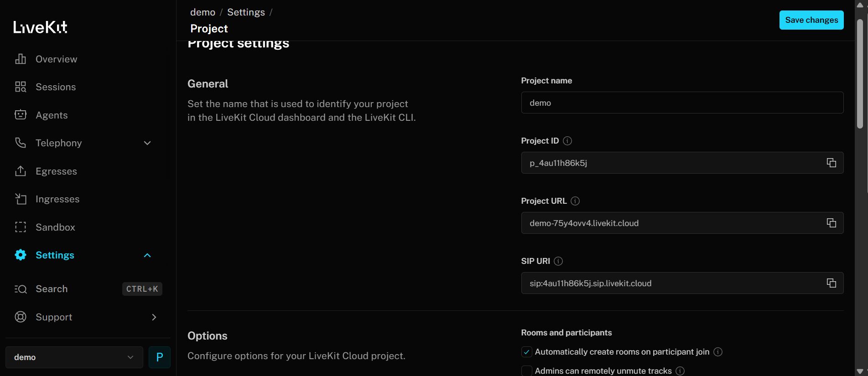This screenshot has height=376, width=868.
Task: Open the demo breadcrumb link
Action: click(x=203, y=12)
